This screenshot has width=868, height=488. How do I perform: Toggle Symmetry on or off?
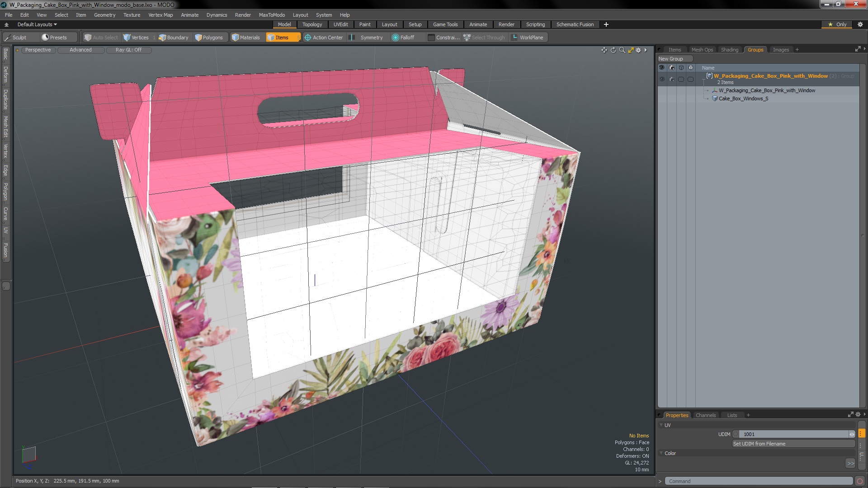(x=367, y=38)
